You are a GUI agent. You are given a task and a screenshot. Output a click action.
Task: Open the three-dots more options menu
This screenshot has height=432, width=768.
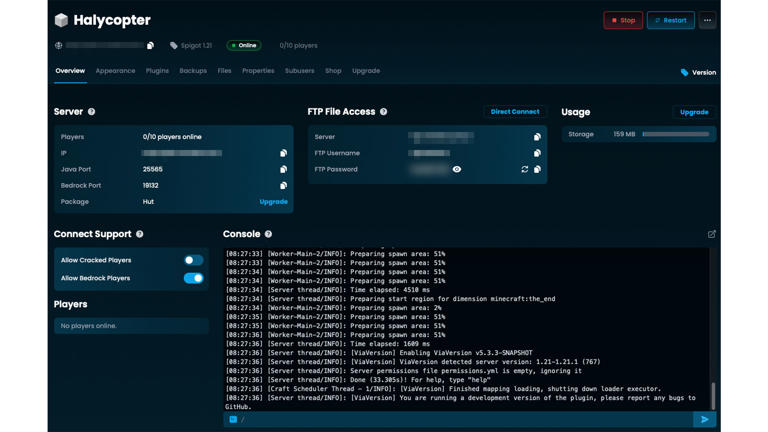click(707, 20)
